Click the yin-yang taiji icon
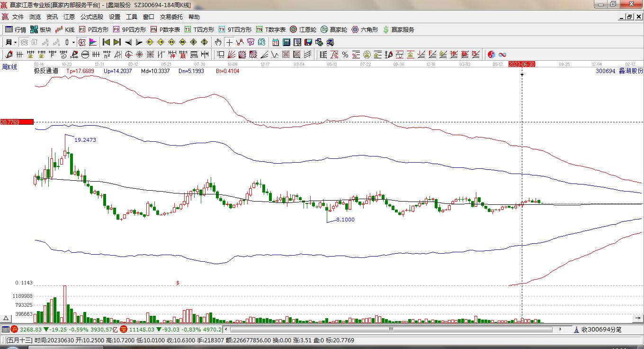The image size is (644, 349). [x=492, y=55]
